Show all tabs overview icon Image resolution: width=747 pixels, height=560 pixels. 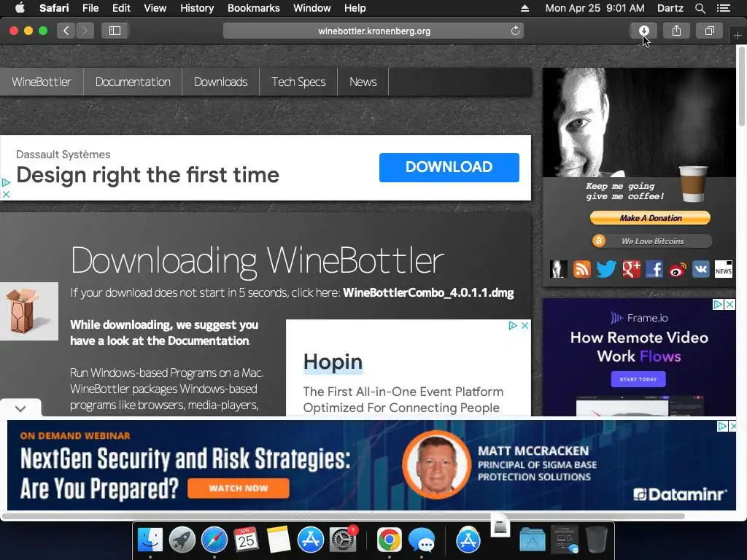point(709,31)
